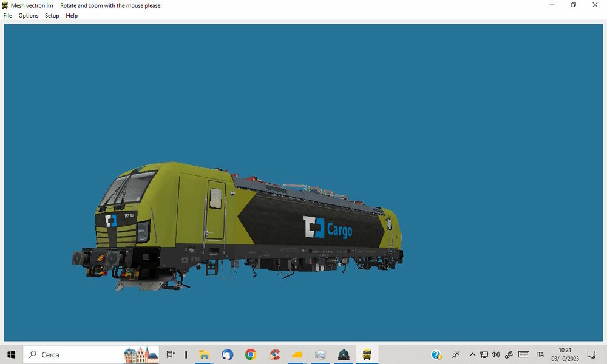Restore down the Mesh vectron.im window
Viewport: 607px width, 364px height.
(x=574, y=5)
